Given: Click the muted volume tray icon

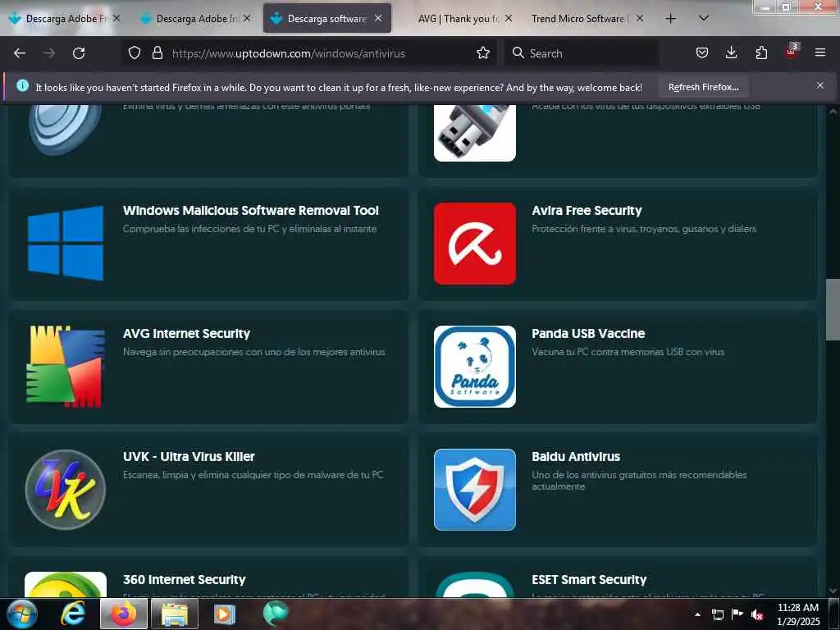Looking at the screenshot, I should coord(757,614).
